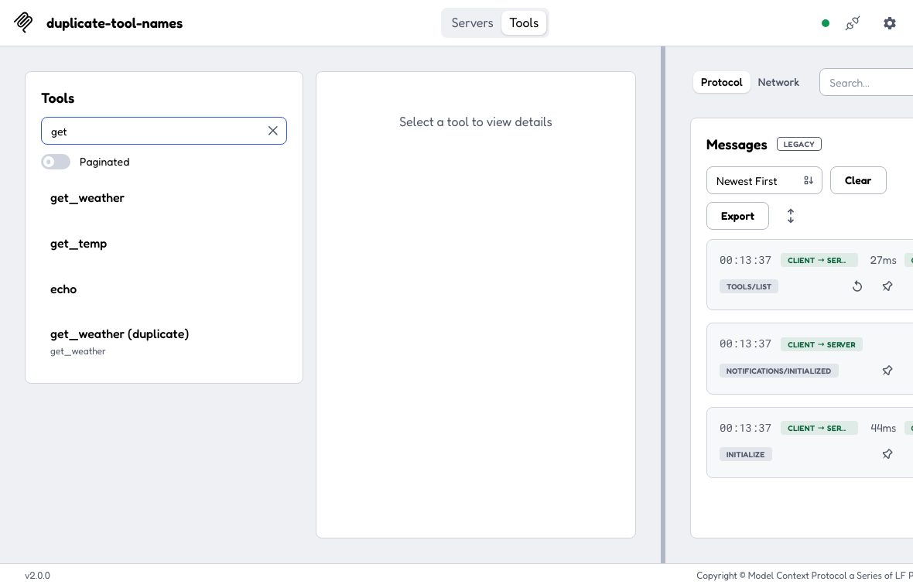The width and height of the screenshot is (913, 588).
Task: Switch to the Servers tab
Action: click(x=472, y=22)
